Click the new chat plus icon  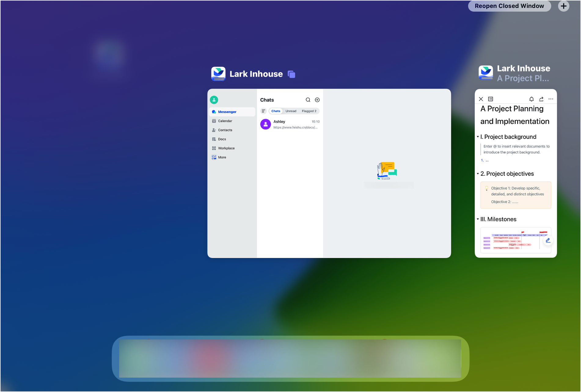[x=317, y=100]
